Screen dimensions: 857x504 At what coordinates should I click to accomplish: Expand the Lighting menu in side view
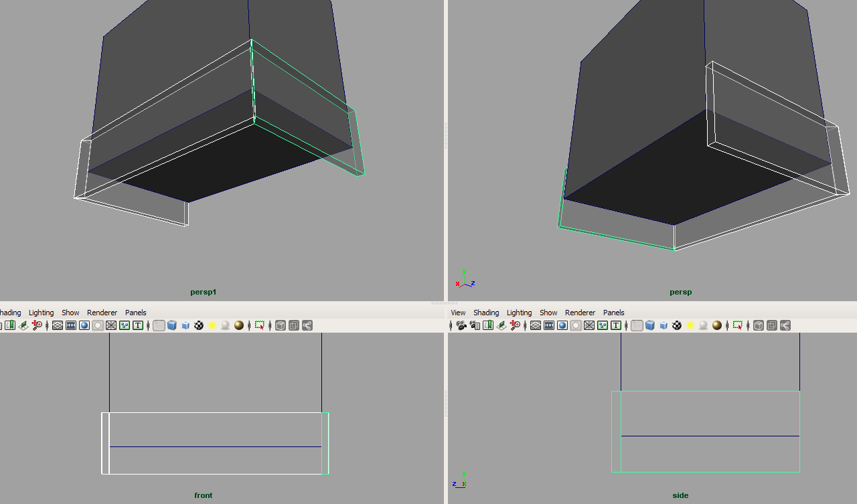519,313
